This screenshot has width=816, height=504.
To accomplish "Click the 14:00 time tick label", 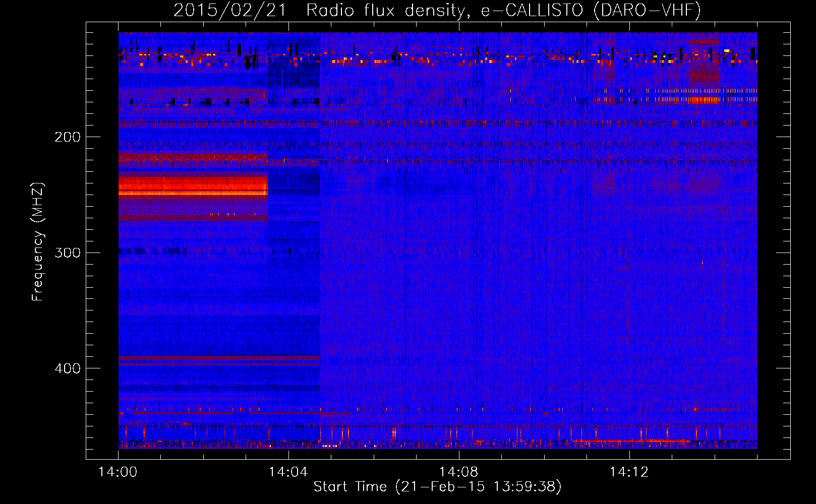I will point(118,472).
